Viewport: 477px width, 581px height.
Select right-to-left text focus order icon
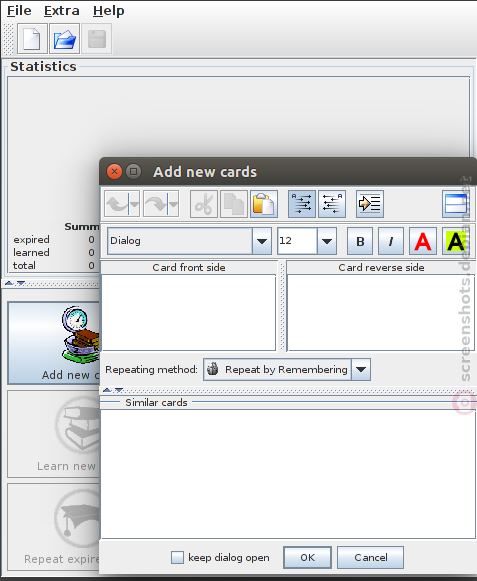332,204
